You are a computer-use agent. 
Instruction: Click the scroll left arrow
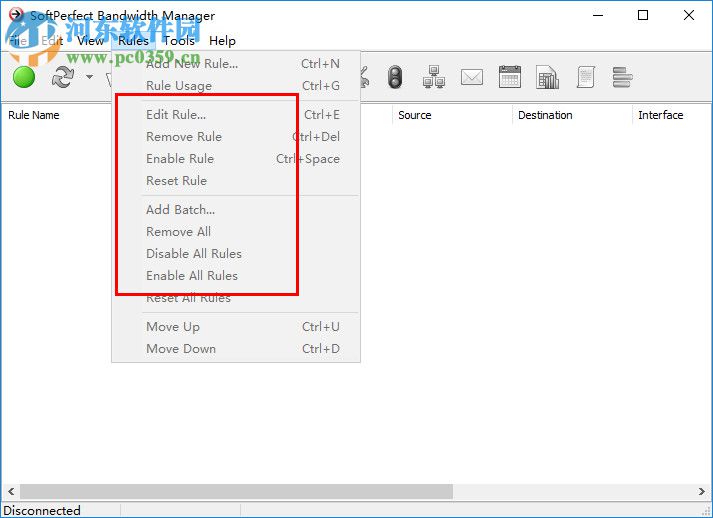click(11, 491)
